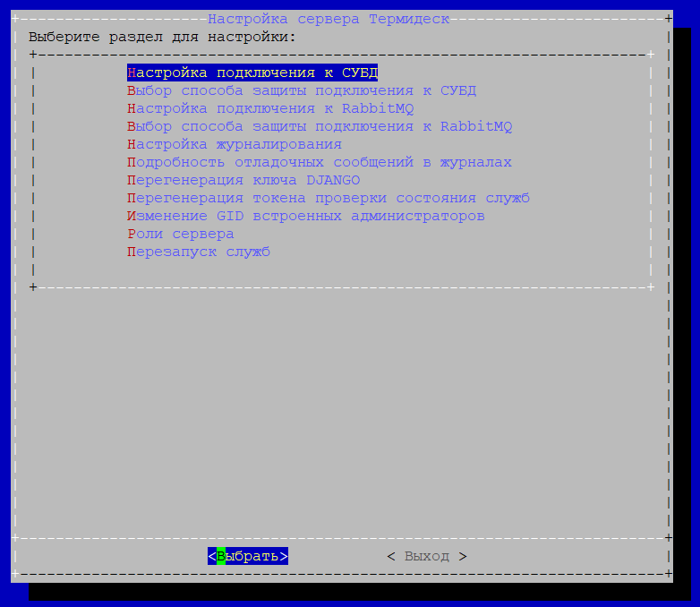The height and width of the screenshot is (607, 700).
Task: Select 'Роли сервера' menu item
Action: (x=181, y=234)
